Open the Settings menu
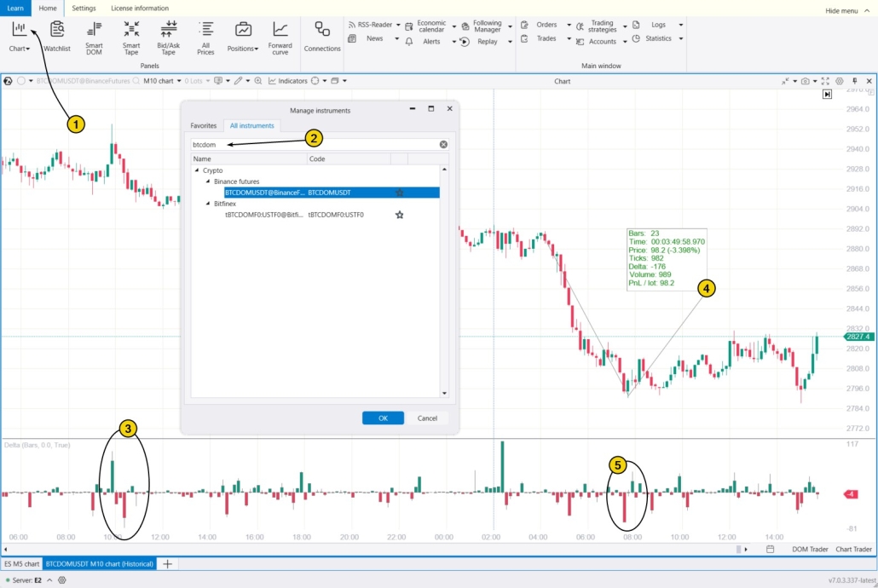 tap(84, 8)
